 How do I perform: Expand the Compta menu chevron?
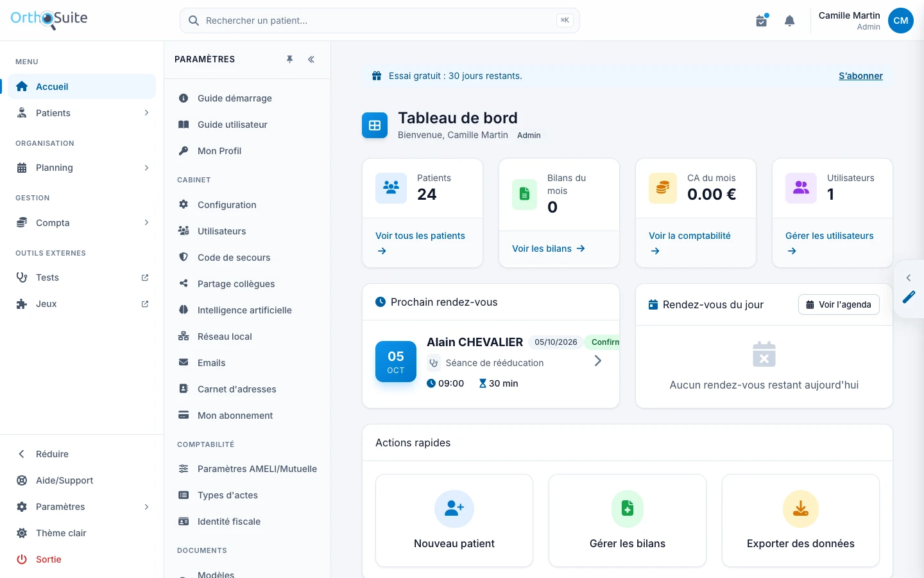[146, 223]
